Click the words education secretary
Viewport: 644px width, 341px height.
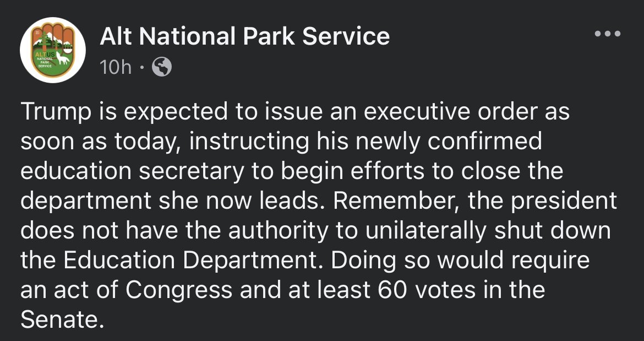pyautogui.click(x=132, y=172)
